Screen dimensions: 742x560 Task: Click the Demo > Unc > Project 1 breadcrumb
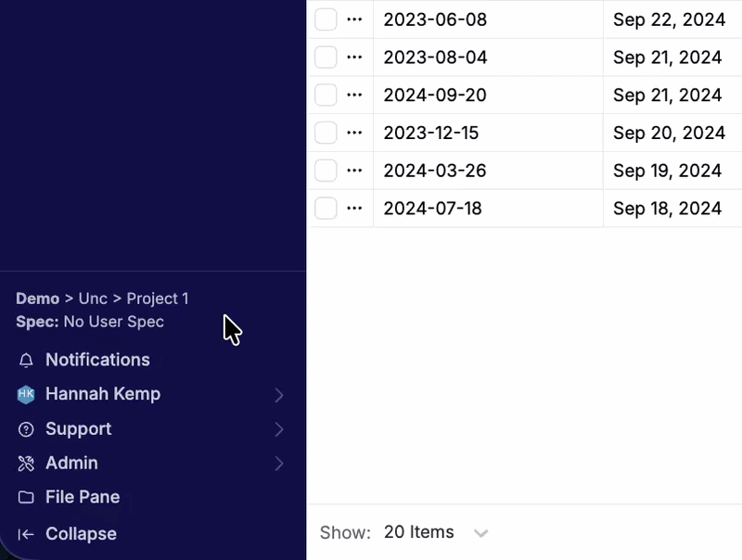click(102, 299)
